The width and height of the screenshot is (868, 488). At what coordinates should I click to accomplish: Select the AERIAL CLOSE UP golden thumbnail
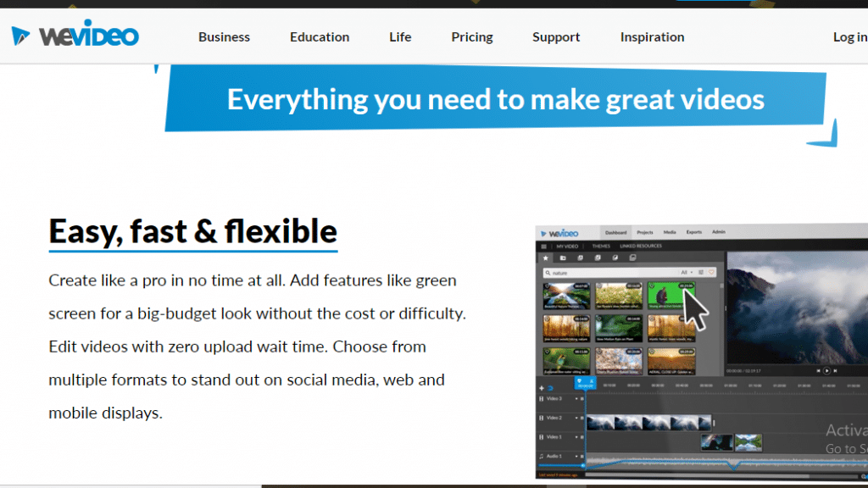(x=671, y=361)
